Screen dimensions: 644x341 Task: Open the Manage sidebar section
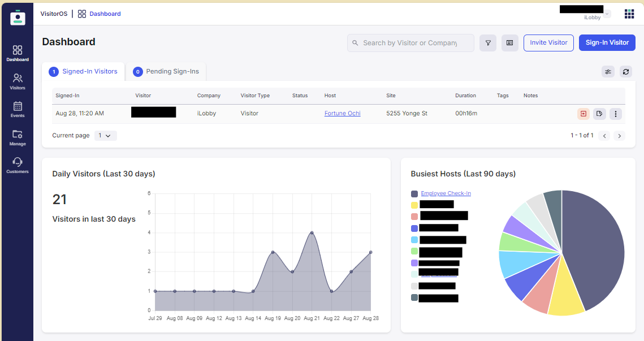[x=18, y=137]
